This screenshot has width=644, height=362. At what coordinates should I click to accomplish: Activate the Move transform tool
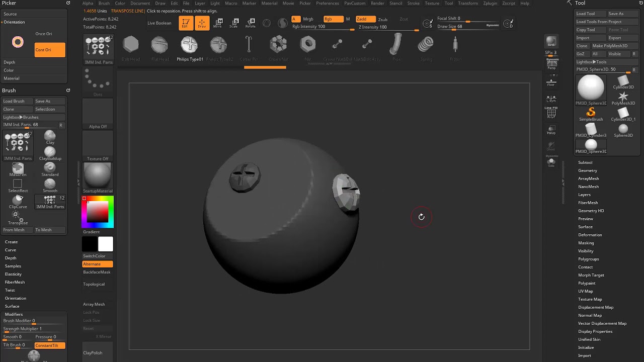[219, 23]
